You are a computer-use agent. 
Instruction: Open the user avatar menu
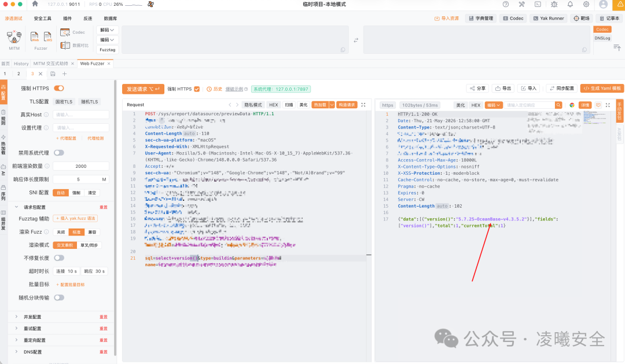(604, 4)
